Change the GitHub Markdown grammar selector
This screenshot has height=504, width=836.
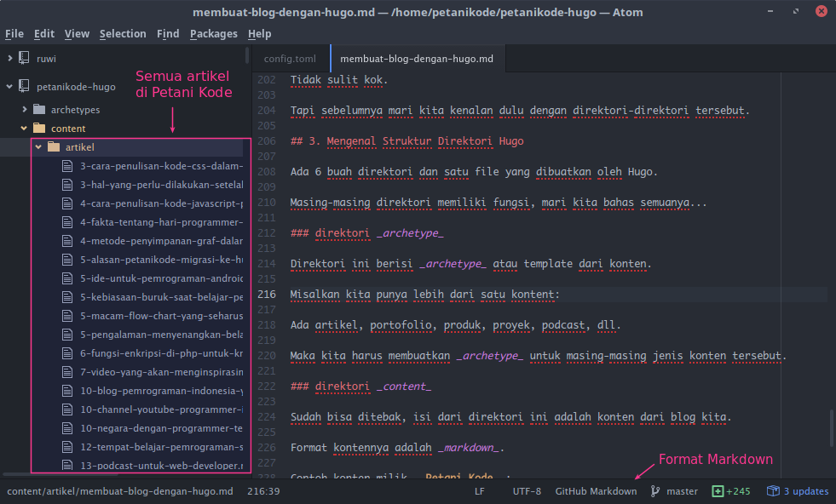tap(596, 491)
